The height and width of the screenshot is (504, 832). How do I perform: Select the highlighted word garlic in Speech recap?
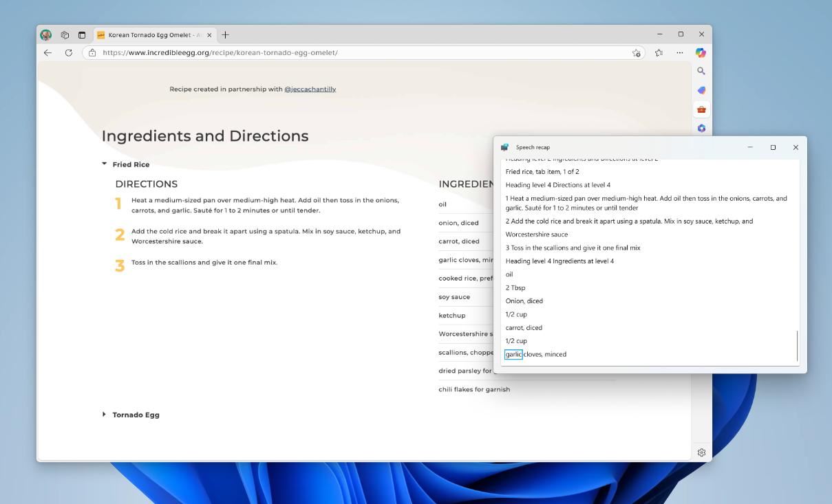tap(513, 354)
